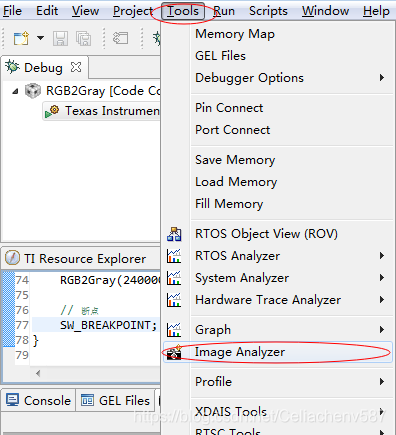This screenshot has width=396, height=435.
Task: Open the Scripts menu
Action: [268, 11]
